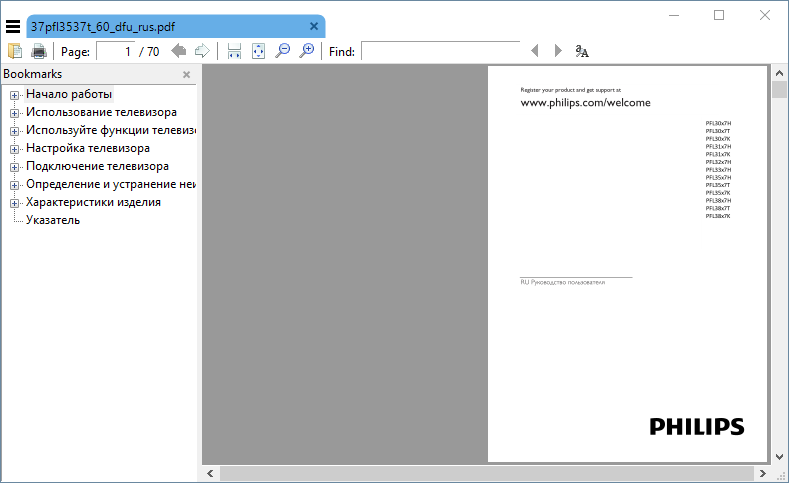
Task: Click the vertical scrollbar thumb
Action: point(779,89)
